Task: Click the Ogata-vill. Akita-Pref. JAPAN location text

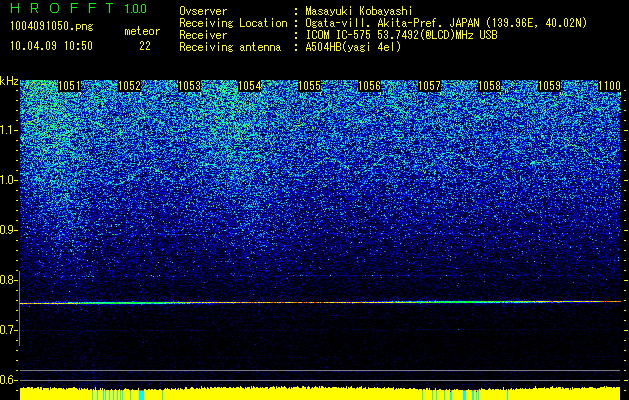Action: click(444, 23)
